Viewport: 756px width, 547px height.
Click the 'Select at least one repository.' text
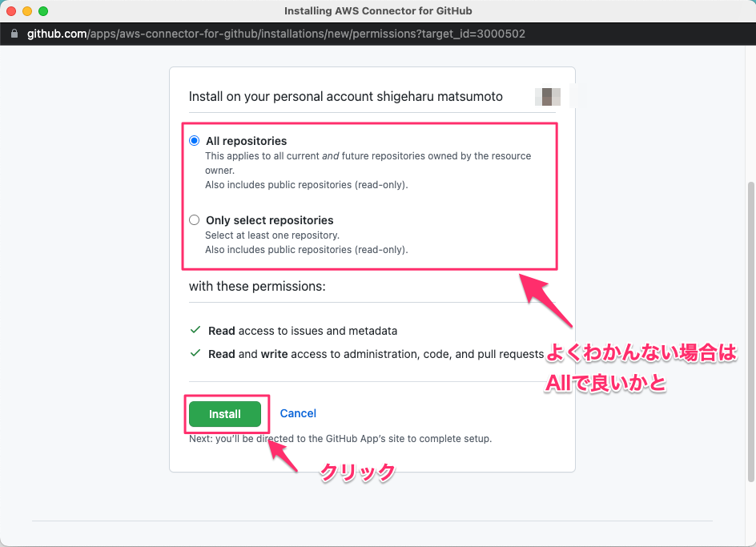(272, 235)
